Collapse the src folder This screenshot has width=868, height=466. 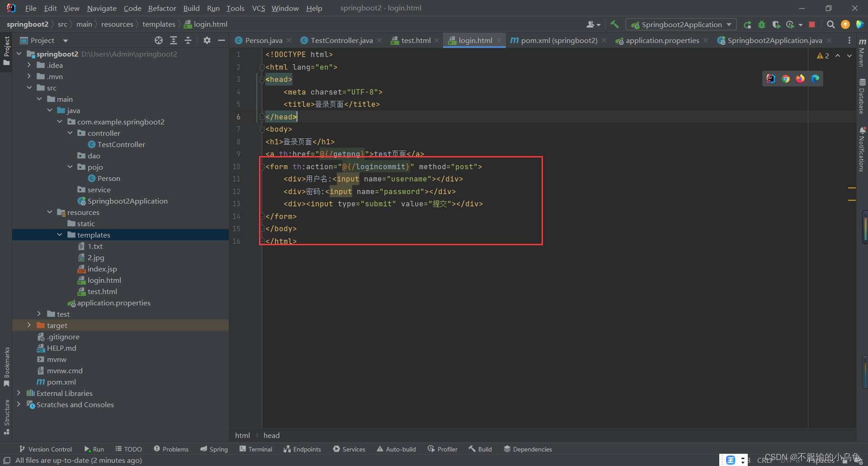point(29,88)
